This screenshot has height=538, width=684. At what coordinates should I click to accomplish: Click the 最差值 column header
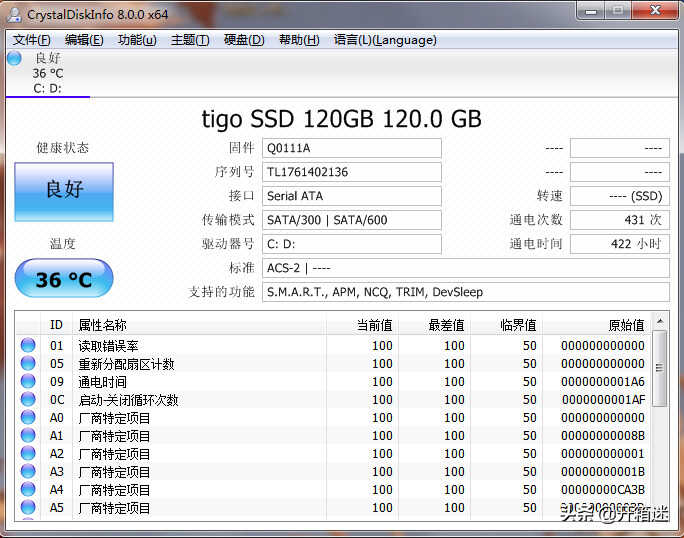pos(434,325)
